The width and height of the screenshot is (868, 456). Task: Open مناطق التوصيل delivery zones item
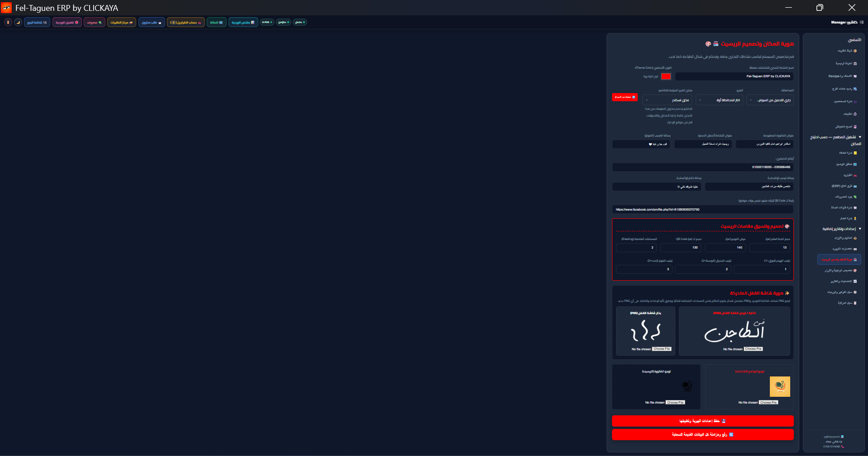846,164
